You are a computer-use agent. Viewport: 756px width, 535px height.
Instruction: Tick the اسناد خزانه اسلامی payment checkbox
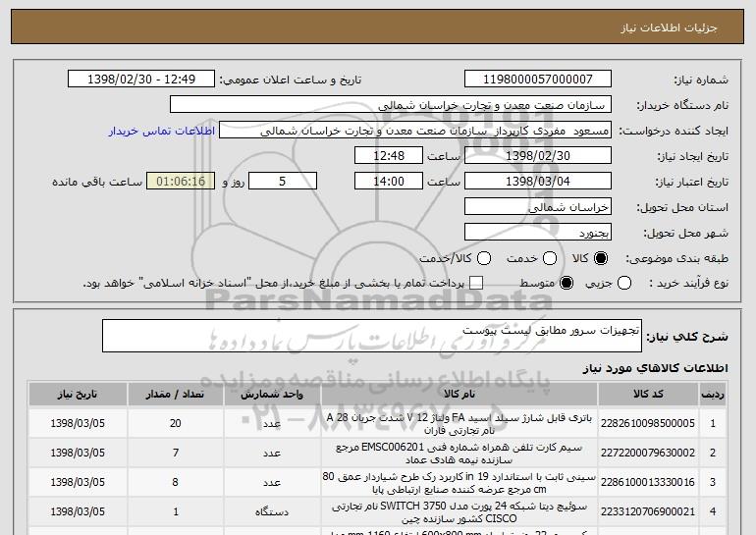pos(476,283)
